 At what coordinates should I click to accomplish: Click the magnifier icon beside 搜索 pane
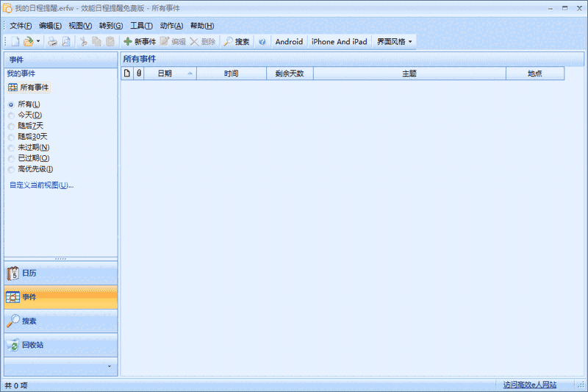point(12,321)
